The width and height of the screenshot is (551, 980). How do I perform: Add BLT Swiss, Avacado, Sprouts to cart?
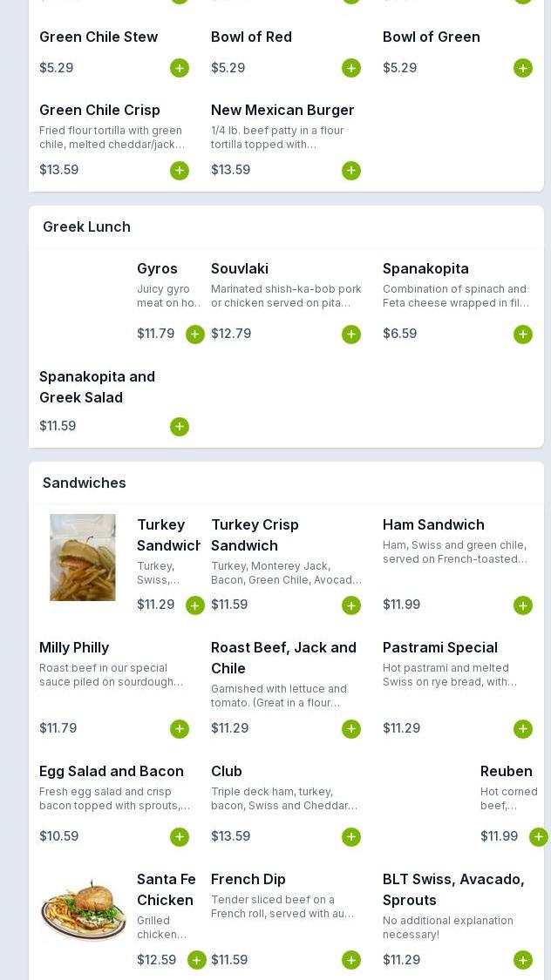click(523, 960)
